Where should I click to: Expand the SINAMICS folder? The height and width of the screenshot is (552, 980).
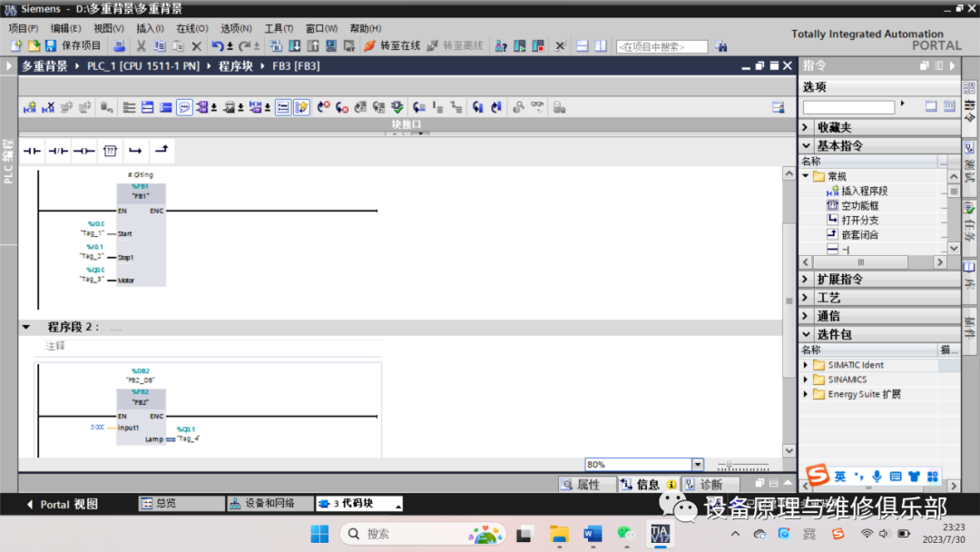[806, 379]
